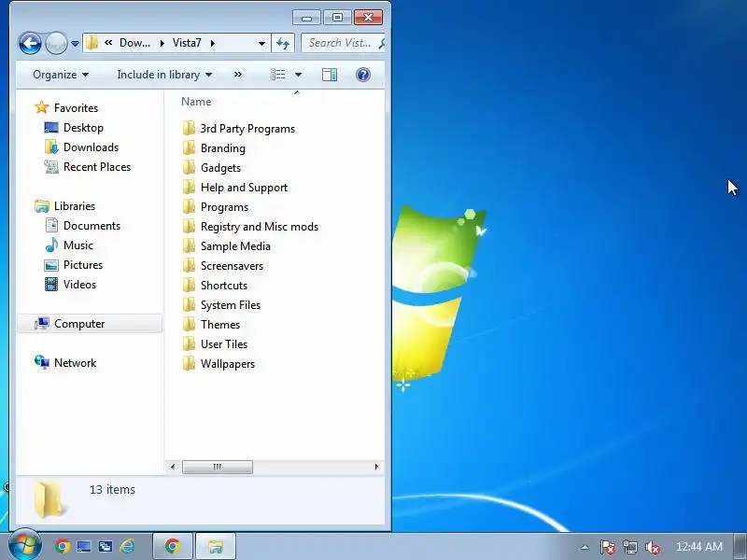This screenshot has width=747, height=560.
Task: Go back with the blue Back arrow
Action: (30, 43)
